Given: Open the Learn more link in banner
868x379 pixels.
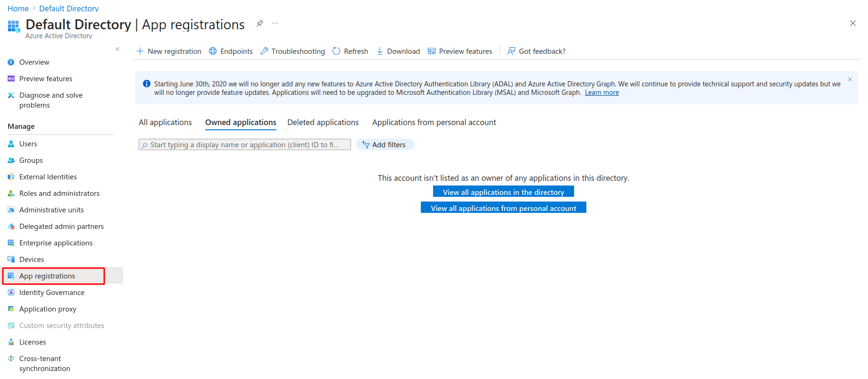Looking at the screenshot, I should click(x=602, y=93).
